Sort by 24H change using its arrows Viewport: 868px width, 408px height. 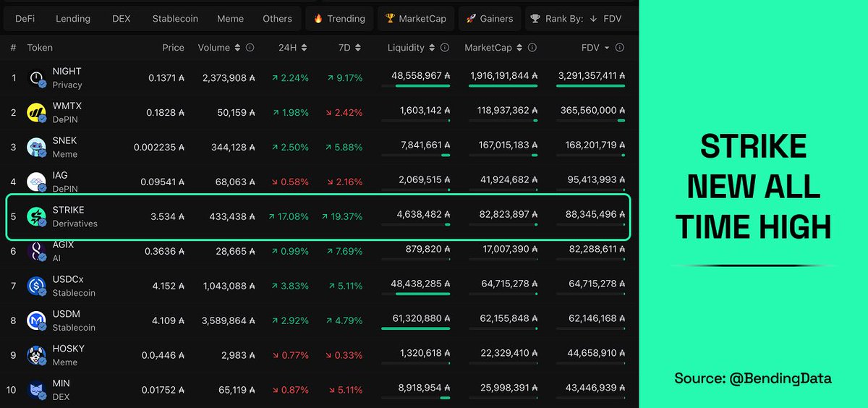point(304,48)
